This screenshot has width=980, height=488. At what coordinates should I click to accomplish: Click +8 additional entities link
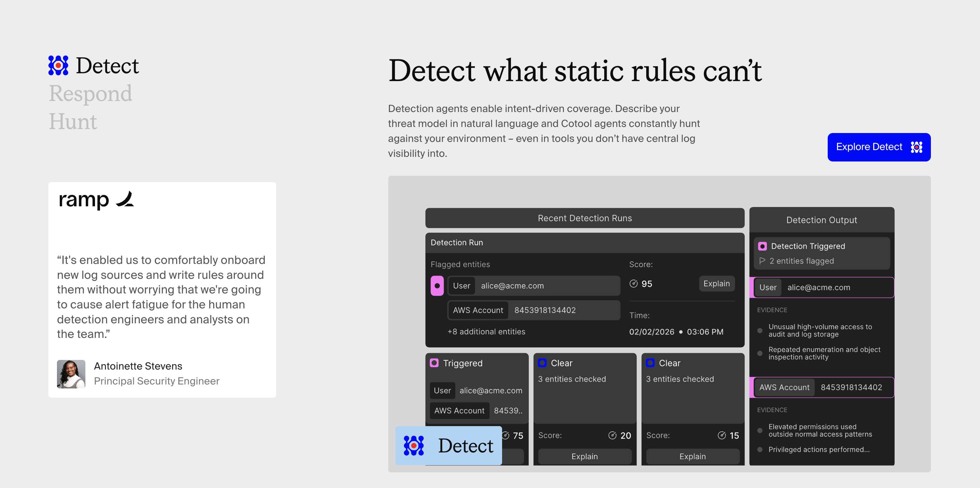(486, 331)
